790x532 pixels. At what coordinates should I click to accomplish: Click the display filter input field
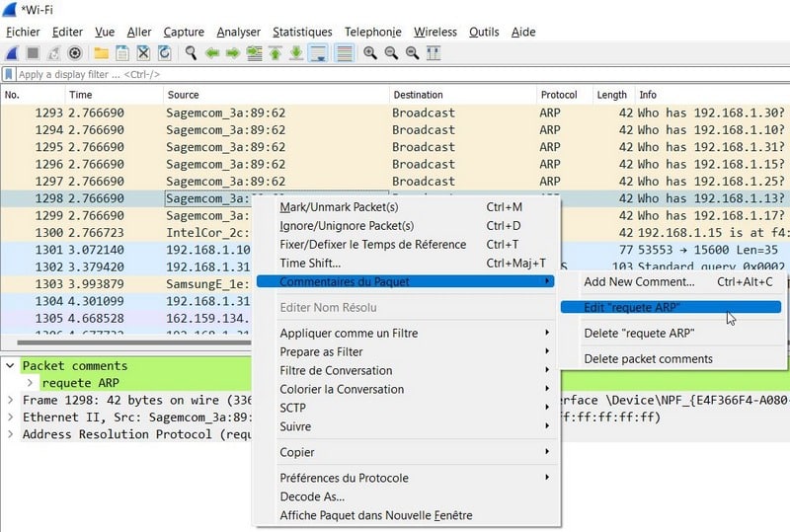click(x=395, y=74)
